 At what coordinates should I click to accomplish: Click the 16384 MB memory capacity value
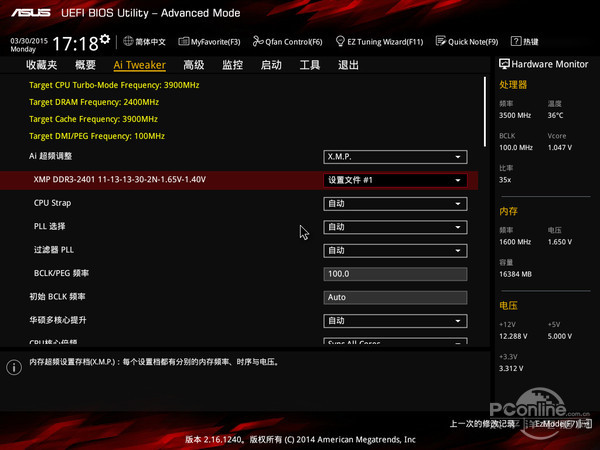515,274
